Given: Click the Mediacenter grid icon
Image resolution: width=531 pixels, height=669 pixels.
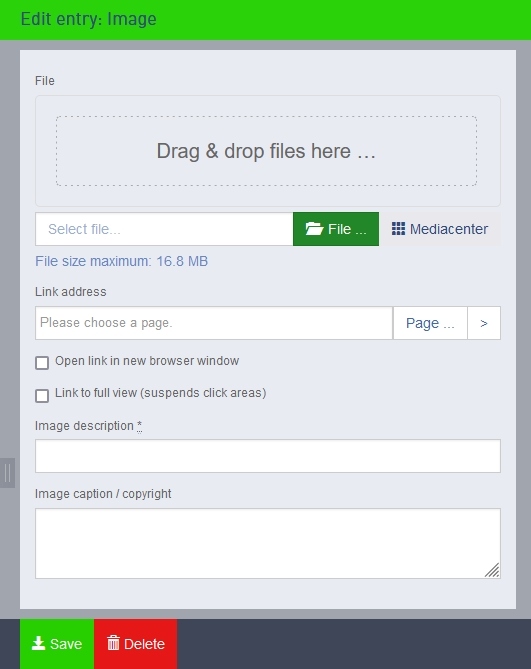Looking at the screenshot, I should pos(398,229).
